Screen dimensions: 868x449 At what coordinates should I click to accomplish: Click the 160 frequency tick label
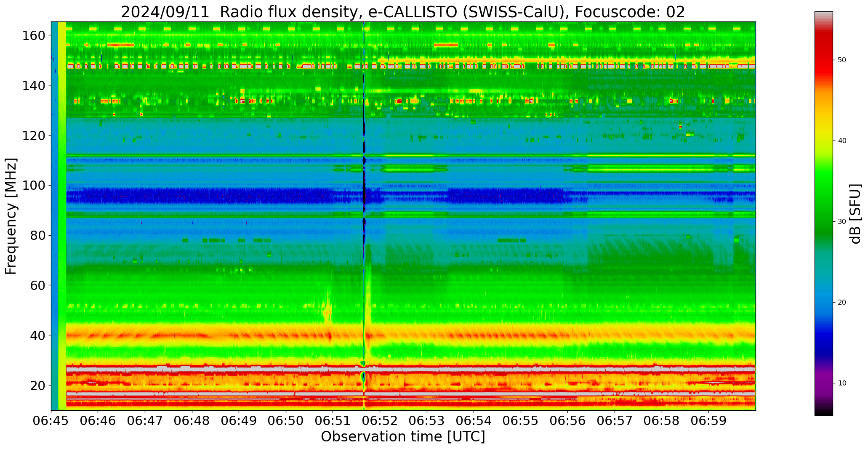point(34,35)
